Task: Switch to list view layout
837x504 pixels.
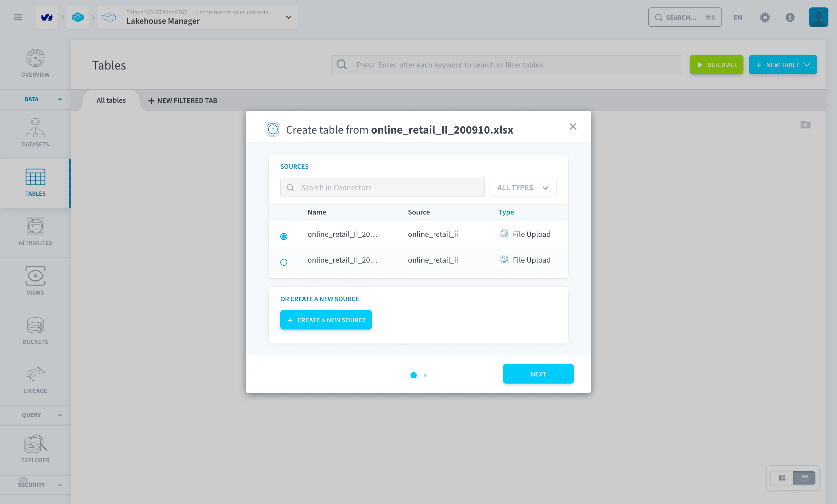Action: pyautogui.click(x=804, y=478)
